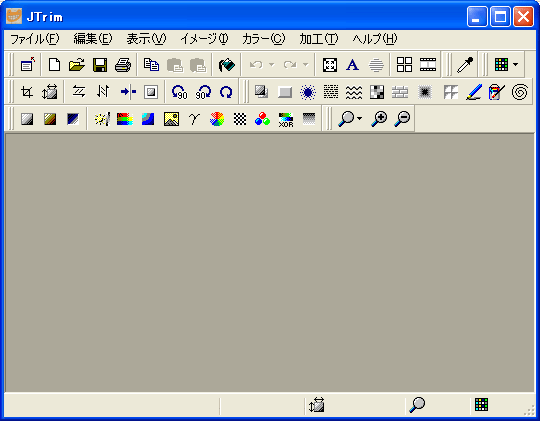Click the resize image icon in toolbar

coord(50,92)
